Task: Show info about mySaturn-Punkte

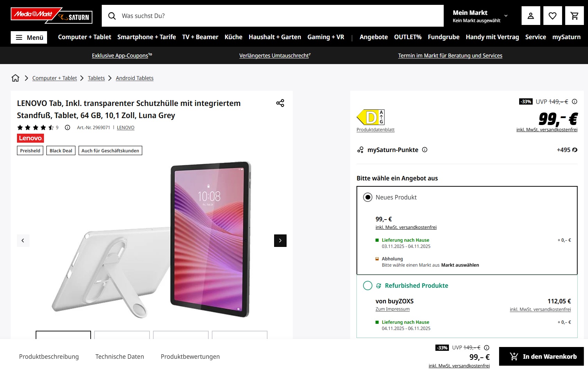Action: coord(425,150)
